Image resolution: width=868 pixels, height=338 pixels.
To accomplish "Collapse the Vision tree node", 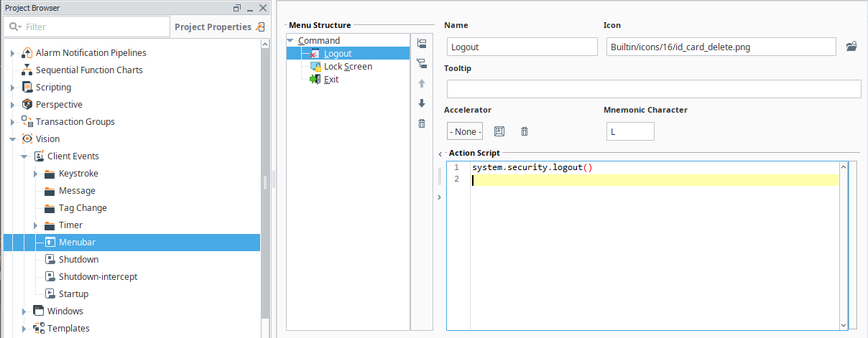I will (x=12, y=139).
